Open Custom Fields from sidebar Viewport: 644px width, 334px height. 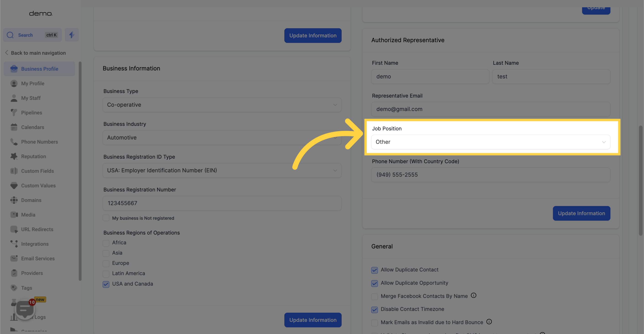coord(37,171)
